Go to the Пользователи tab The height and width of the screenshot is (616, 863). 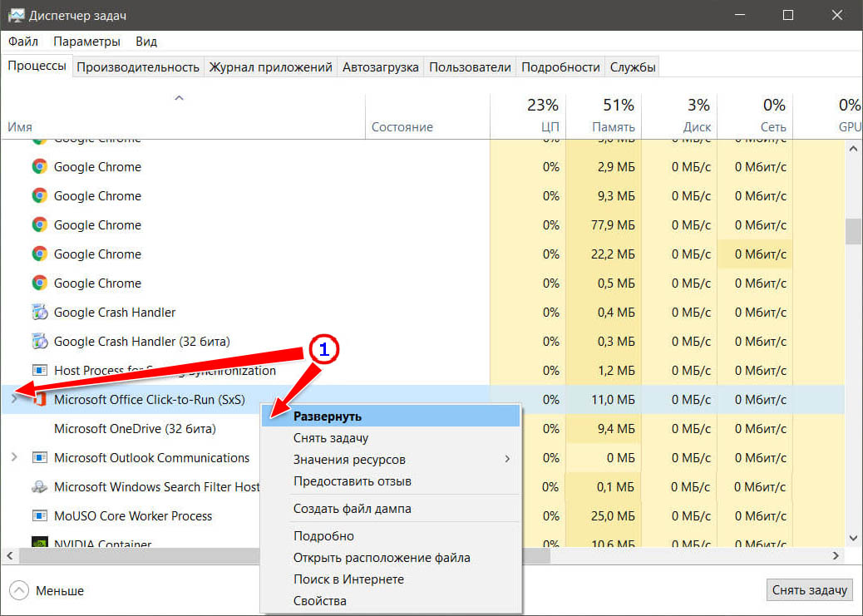pos(470,67)
